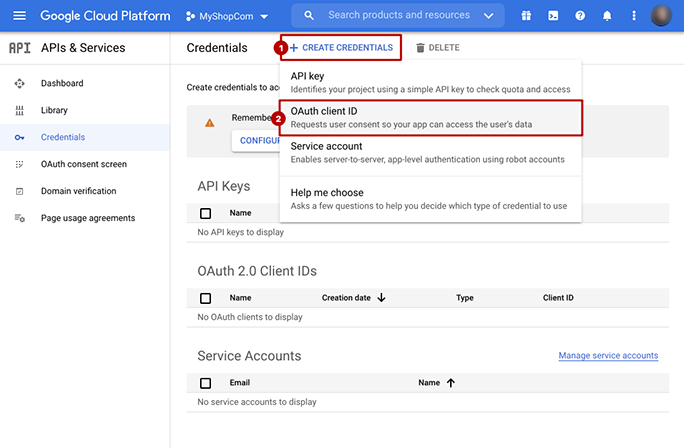Choose Service account menu option

tap(430, 153)
